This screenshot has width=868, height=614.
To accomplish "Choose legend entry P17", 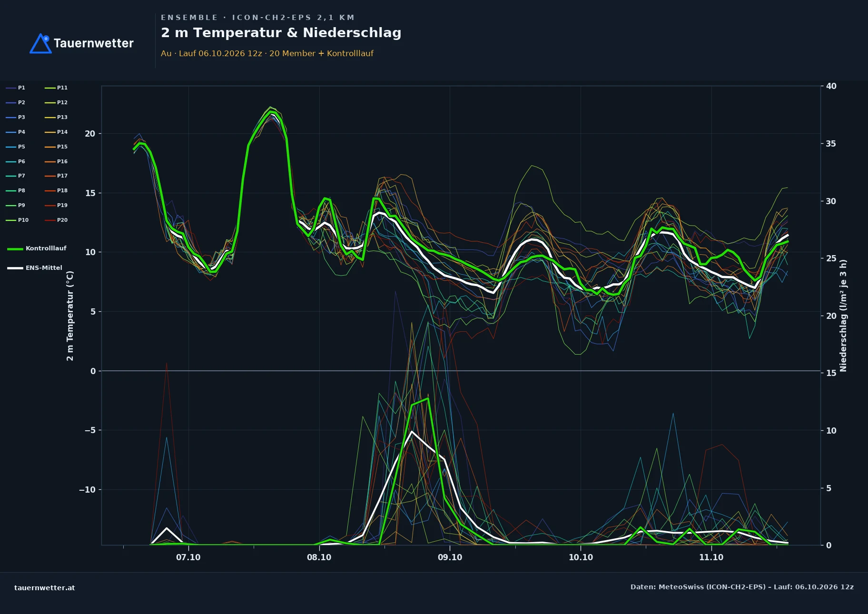I will point(56,176).
